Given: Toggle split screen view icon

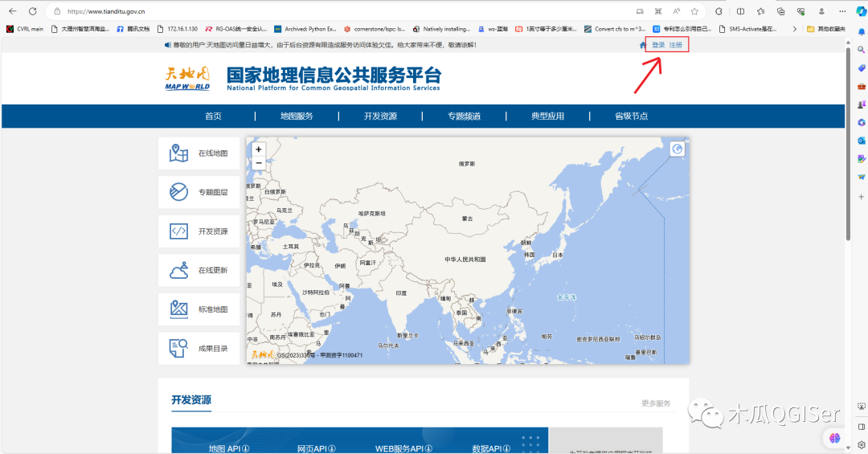Looking at the screenshot, I should pyautogui.click(x=740, y=11).
